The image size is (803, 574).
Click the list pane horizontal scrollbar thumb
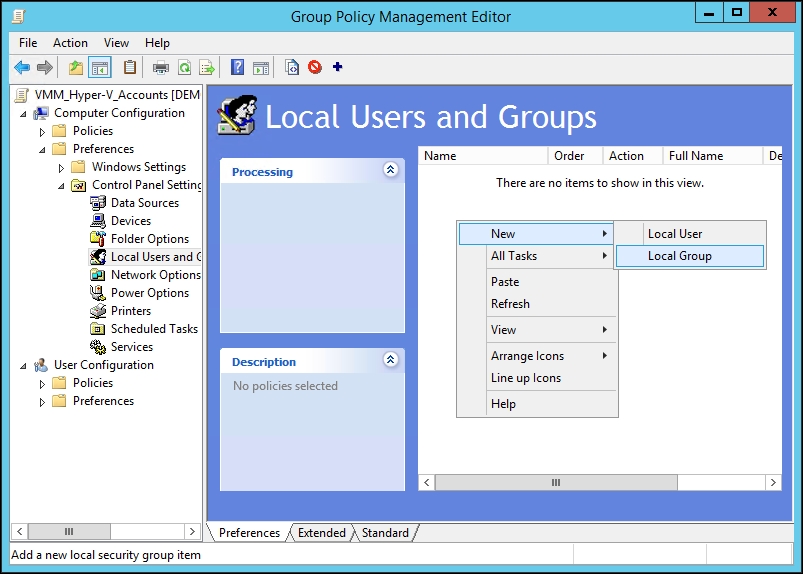click(556, 482)
